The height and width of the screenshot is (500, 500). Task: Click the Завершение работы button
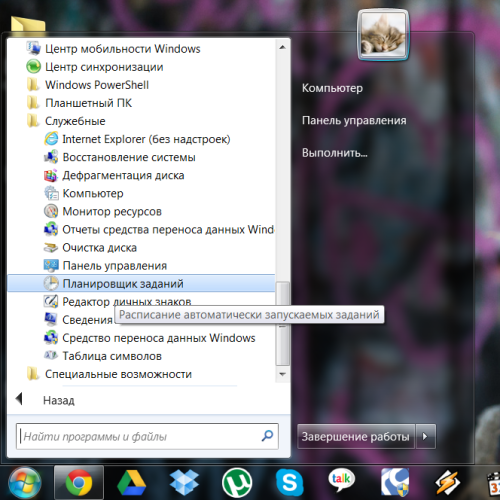(x=356, y=436)
